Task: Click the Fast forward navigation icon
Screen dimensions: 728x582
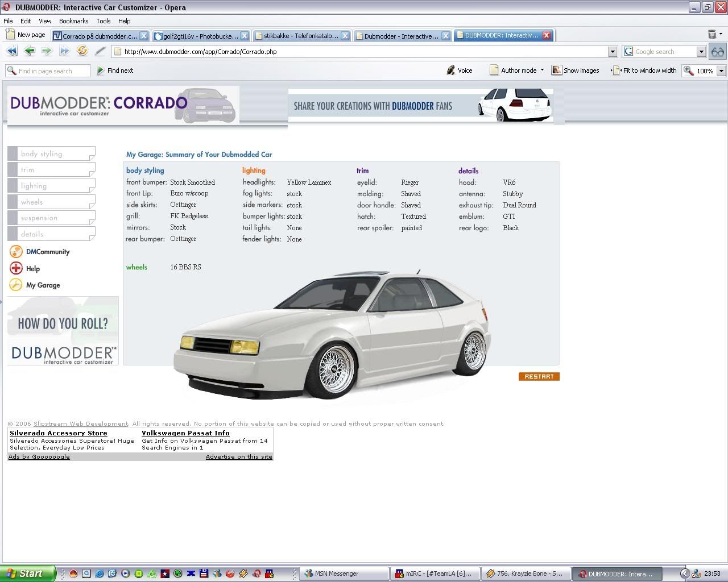Action: 65,51
